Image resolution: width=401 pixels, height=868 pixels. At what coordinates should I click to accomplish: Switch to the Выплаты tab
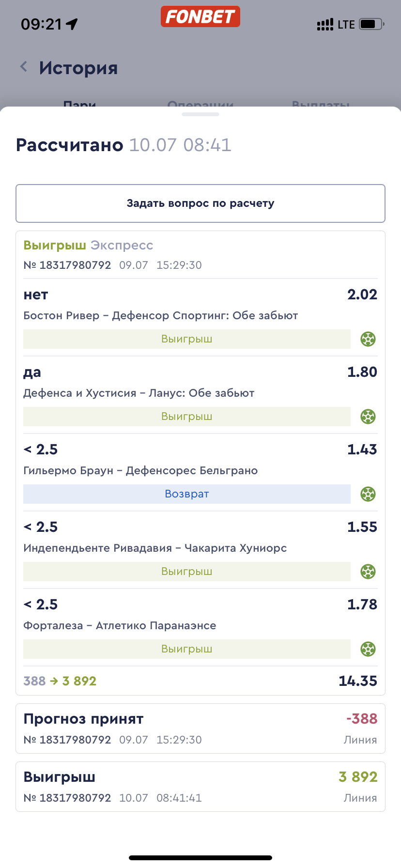321,104
